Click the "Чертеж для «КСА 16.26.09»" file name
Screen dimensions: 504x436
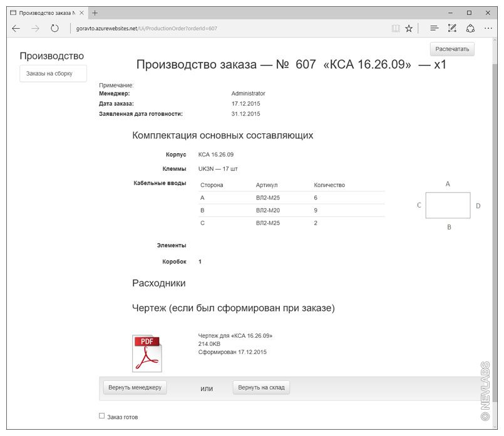coord(235,336)
